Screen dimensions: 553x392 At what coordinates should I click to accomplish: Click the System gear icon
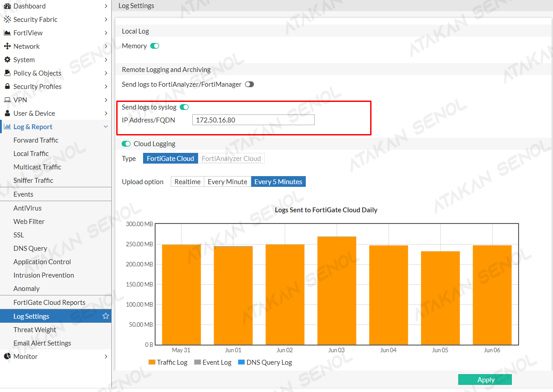pyautogui.click(x=7, y=60)
